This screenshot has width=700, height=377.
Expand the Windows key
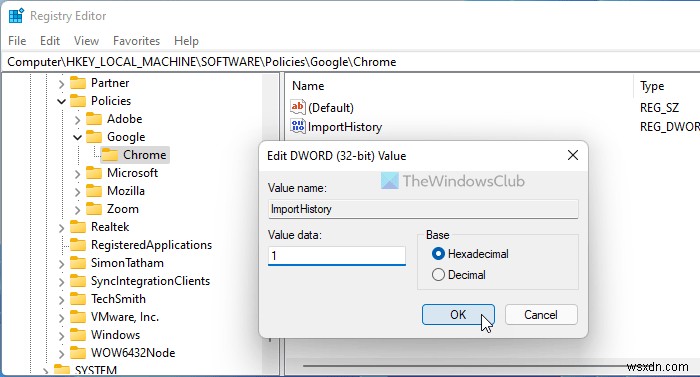pyautogui.click(x=61, y=335)
